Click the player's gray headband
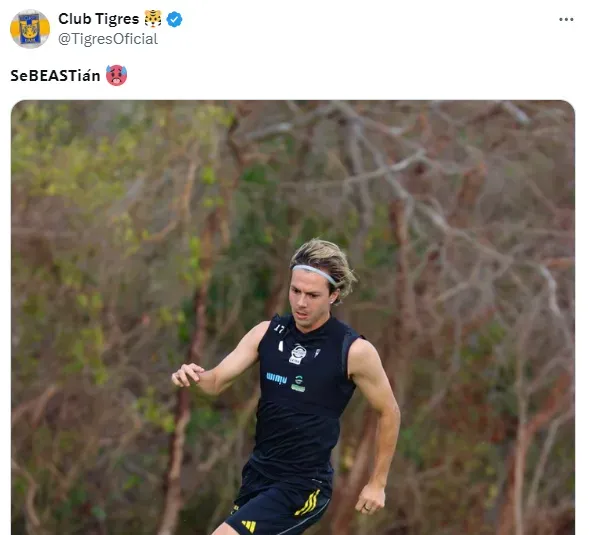The height and width of the screenshot is (535, 589). 315,273
